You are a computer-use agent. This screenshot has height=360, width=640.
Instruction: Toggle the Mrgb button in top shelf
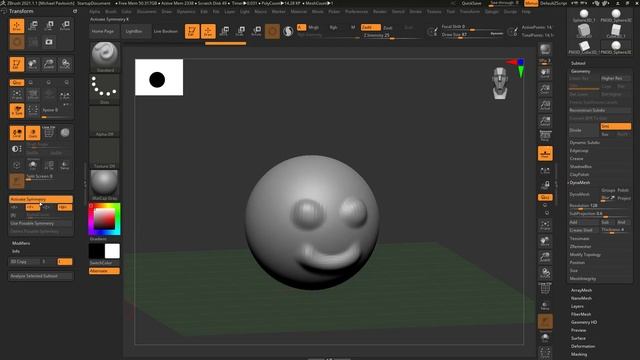(x=313, y=27)
